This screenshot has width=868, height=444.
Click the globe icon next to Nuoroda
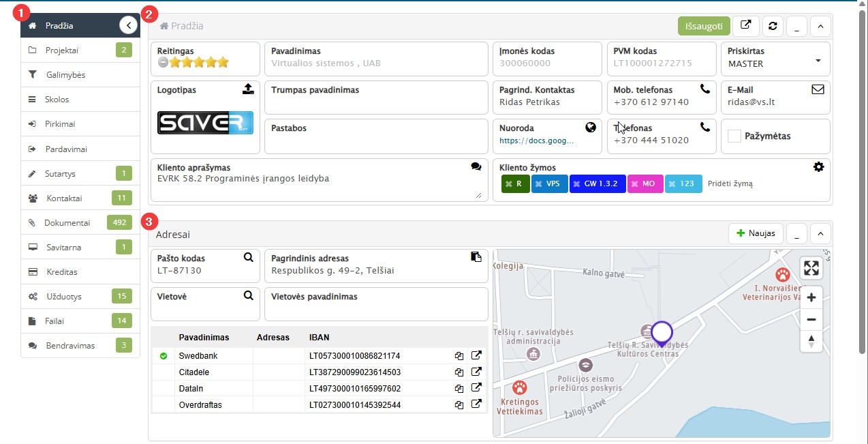(x=591, y=128)
